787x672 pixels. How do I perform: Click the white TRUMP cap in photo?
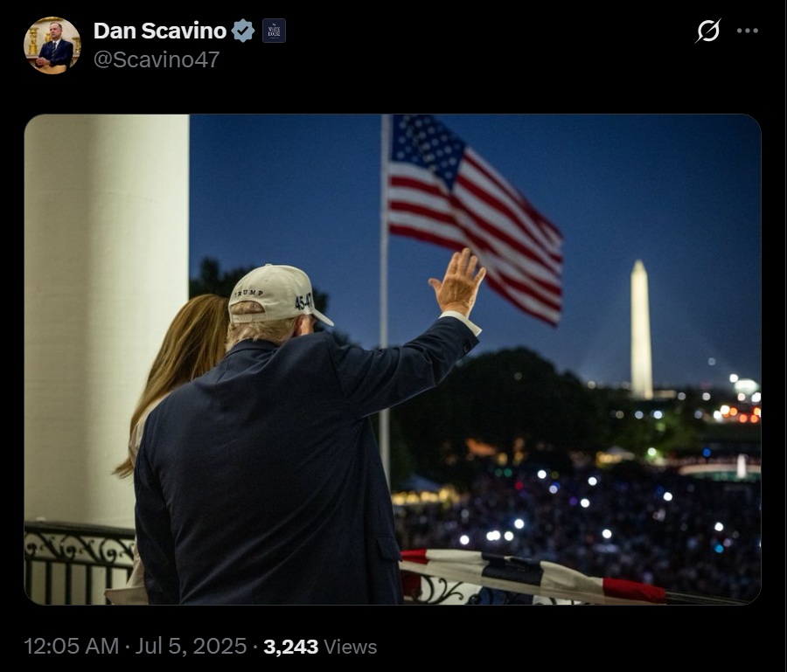pyautogui.click(x=277, y=294)
